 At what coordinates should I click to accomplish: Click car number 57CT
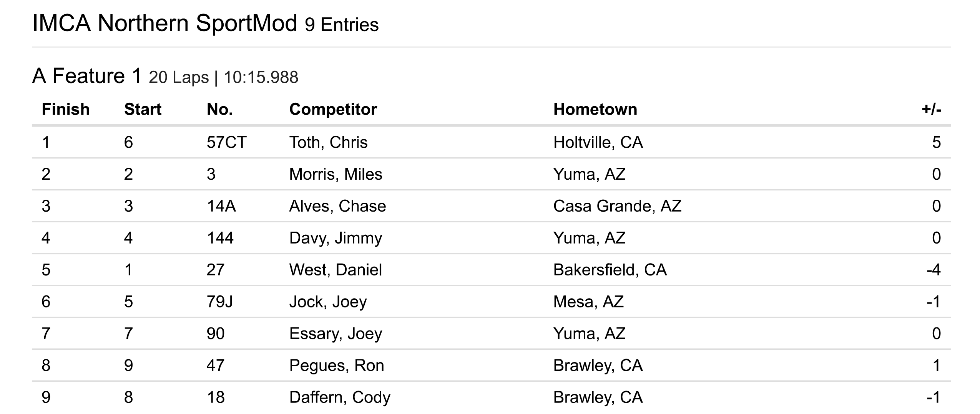tap(226, 142)
